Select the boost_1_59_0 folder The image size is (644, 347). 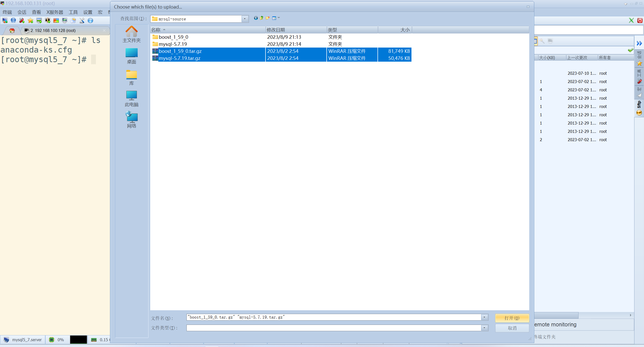173,37
